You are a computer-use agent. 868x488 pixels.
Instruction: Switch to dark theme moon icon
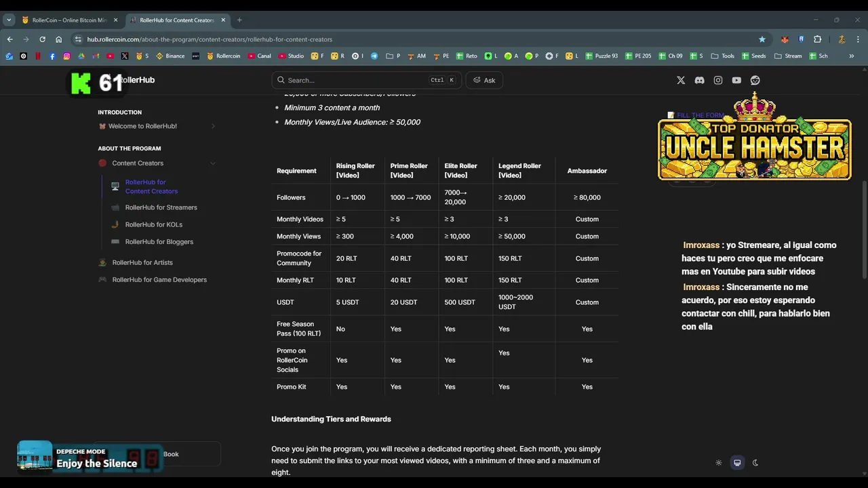[755, 463]
